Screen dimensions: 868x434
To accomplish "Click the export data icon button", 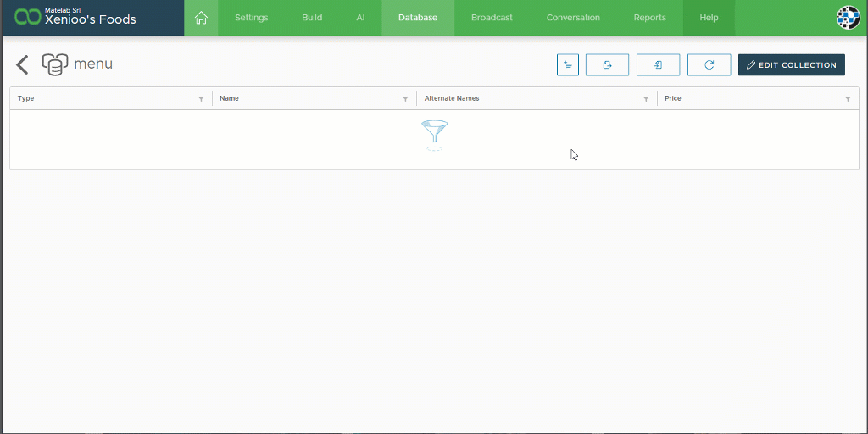I will point(607,64).
